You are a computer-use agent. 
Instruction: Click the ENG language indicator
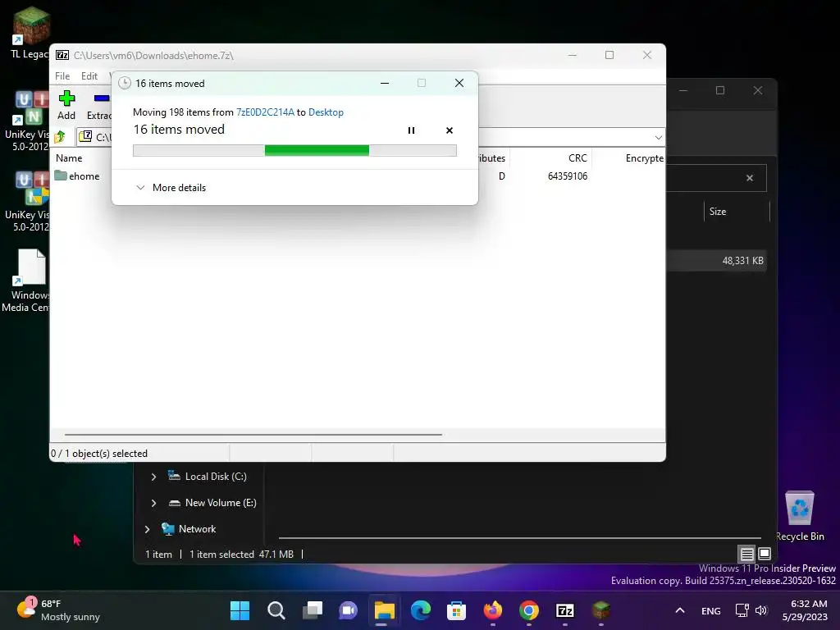click(x=711, y=610)
